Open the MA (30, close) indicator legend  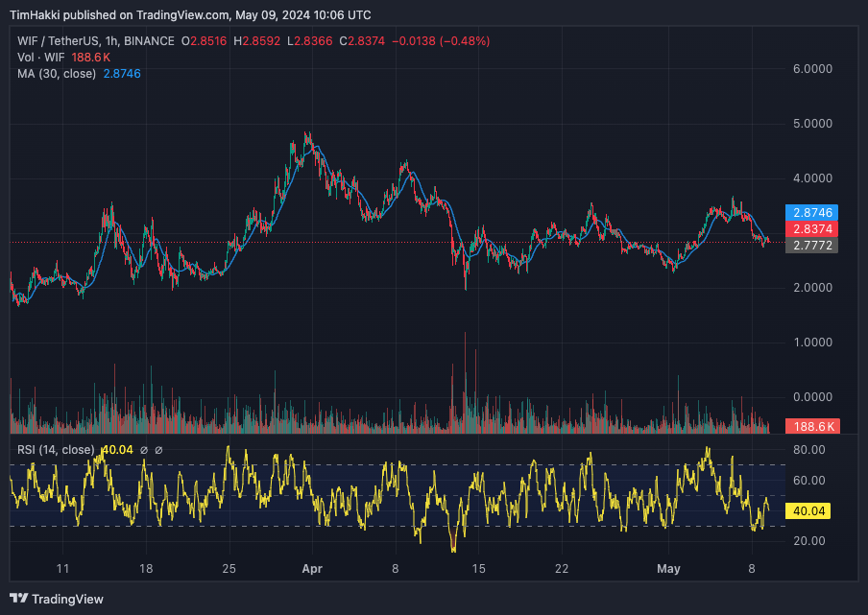coord(55,73)
